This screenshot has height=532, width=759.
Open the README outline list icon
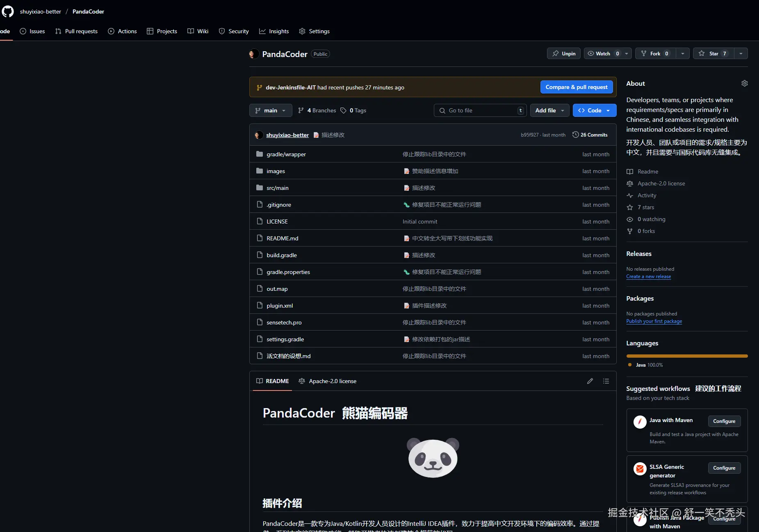pyautogui.click(x=606, y=381)
